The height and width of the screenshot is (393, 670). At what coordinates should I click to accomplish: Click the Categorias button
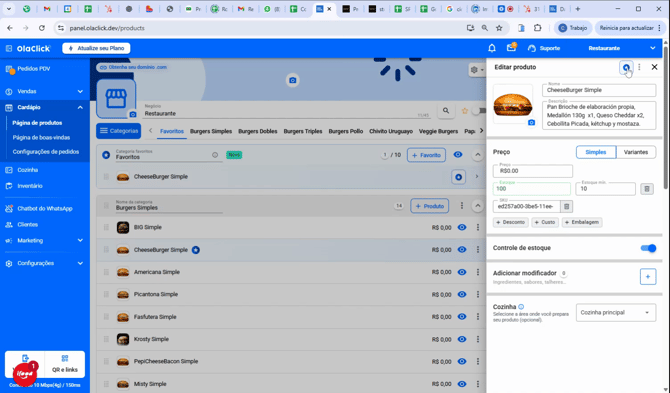119,131
